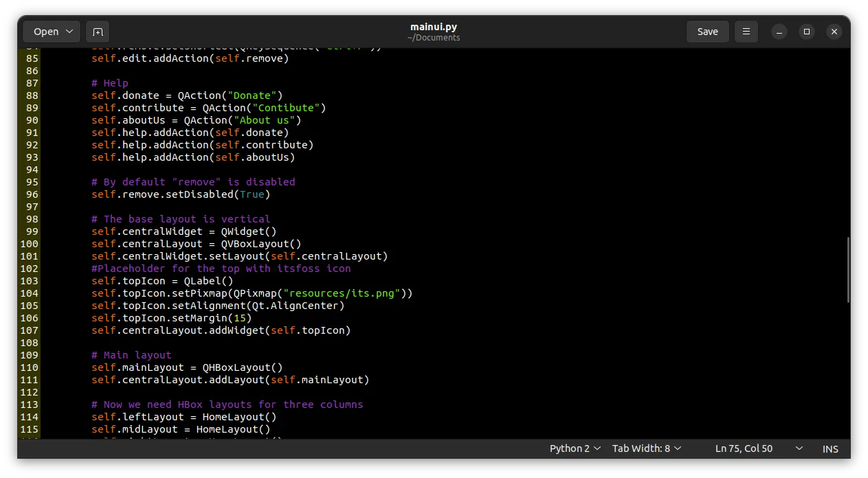
Task: Click line number 99 in the gutter
Action: [x=31, y=231]
